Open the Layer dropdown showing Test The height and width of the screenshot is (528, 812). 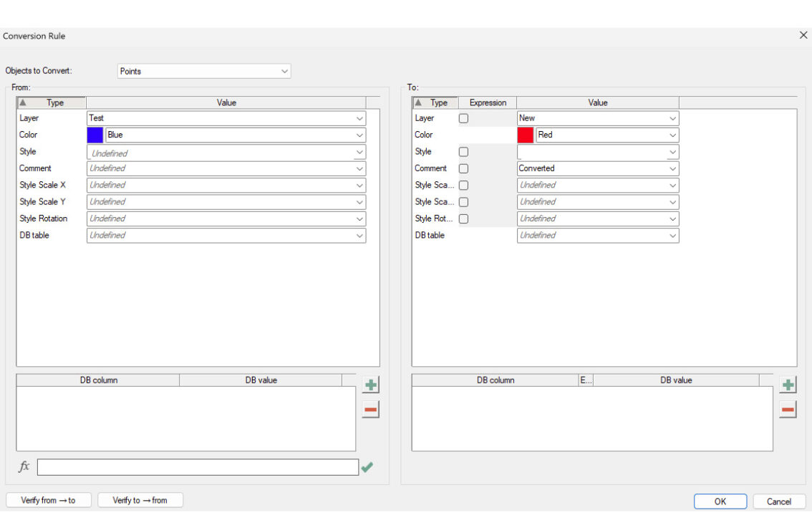point(359,118)
